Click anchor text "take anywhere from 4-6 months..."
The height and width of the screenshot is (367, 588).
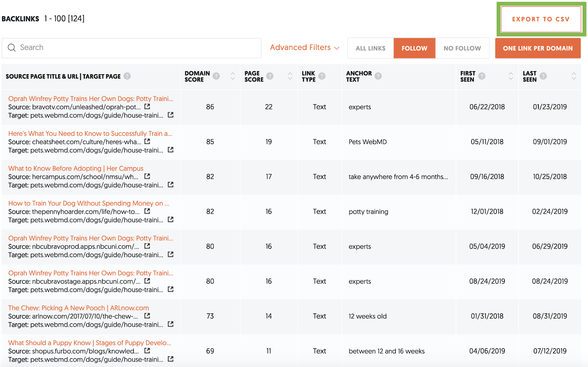(x=398, y=177)
